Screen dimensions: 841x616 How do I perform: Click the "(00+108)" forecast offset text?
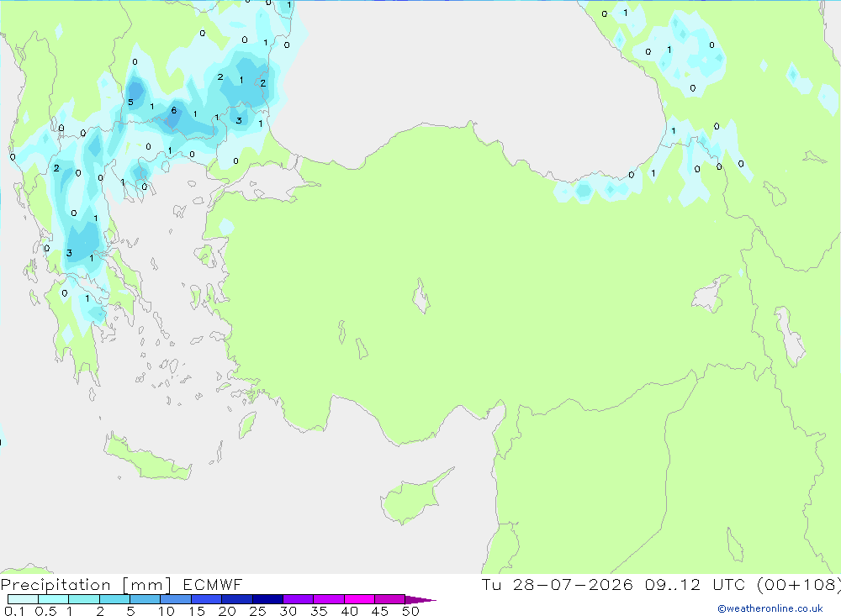tap(799, 584)
